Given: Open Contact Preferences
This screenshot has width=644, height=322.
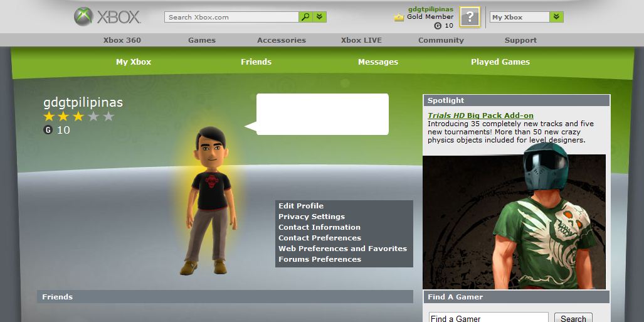Looking at the screenshot, I should click(320, 238).
